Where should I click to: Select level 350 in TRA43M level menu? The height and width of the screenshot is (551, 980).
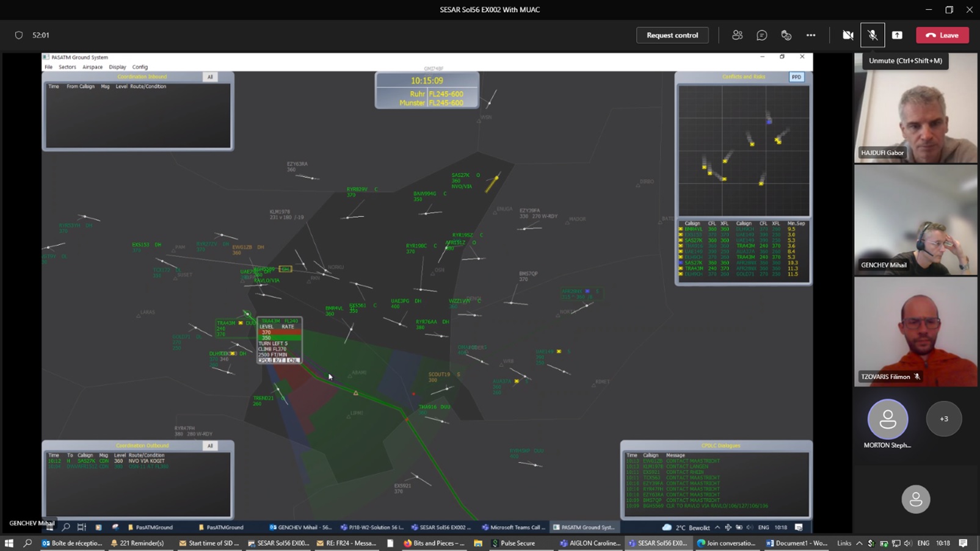(x=280, y=337)
